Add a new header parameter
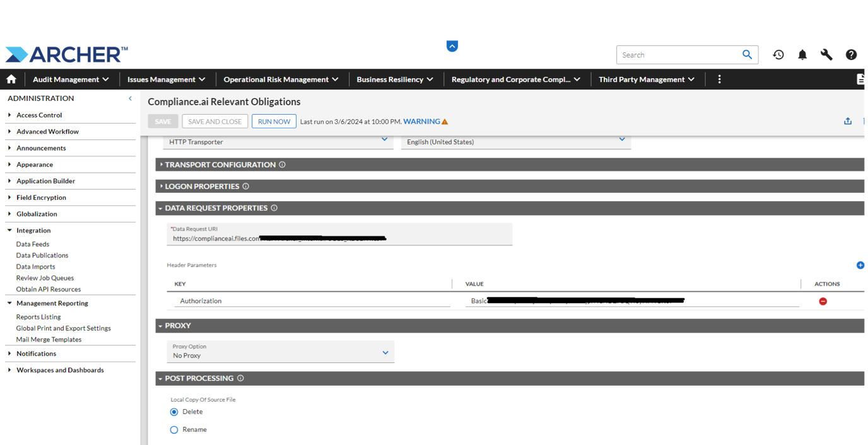The height and width of the screenshot is (445, 868). click(860, 265)
